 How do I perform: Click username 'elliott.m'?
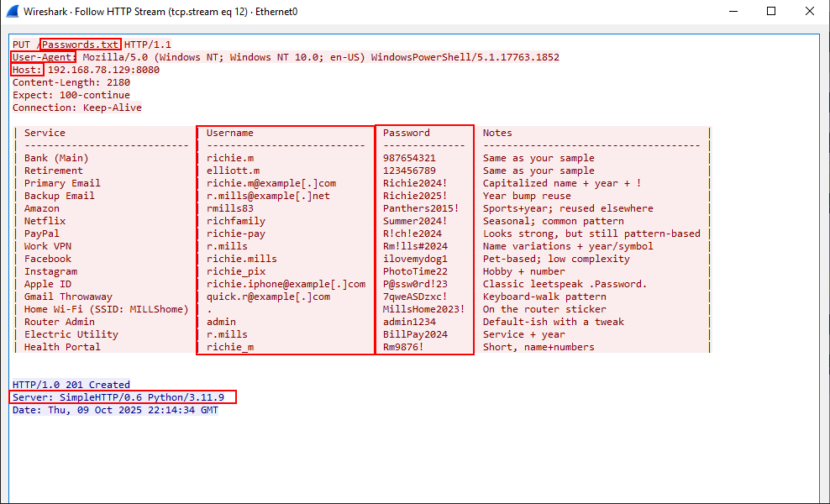(233, 171)
